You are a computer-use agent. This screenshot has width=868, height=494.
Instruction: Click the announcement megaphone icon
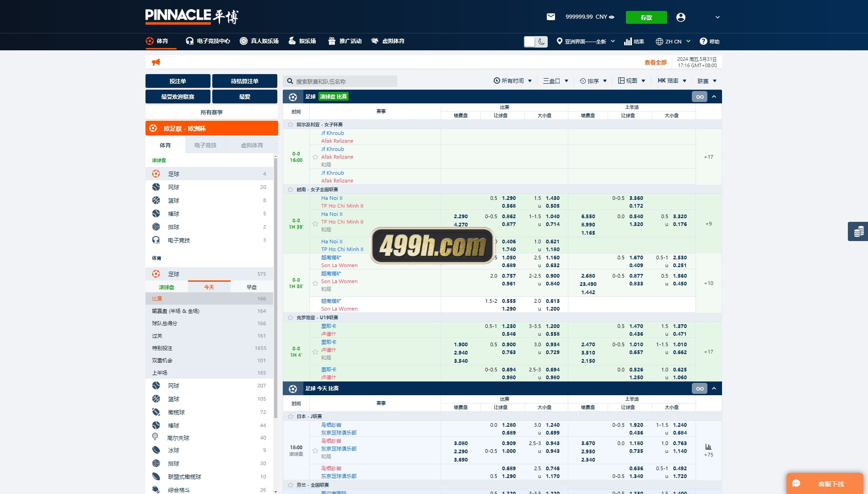click(x=156, y=62)
